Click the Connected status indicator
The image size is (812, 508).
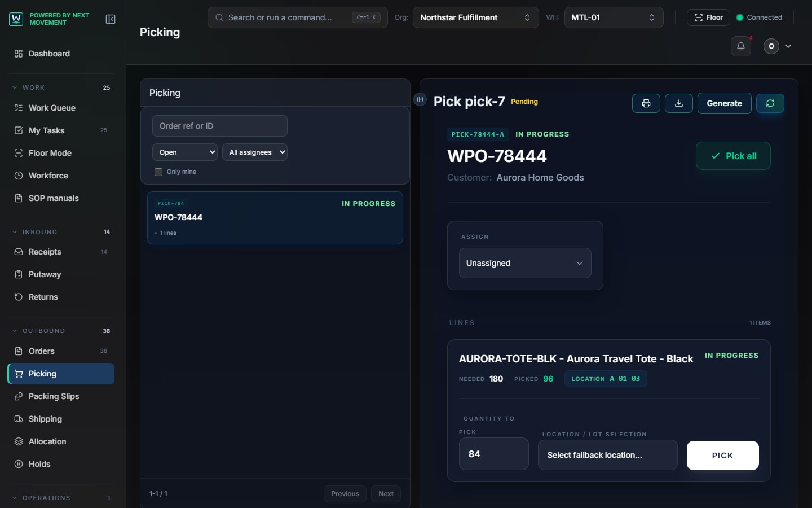point(759,17)
